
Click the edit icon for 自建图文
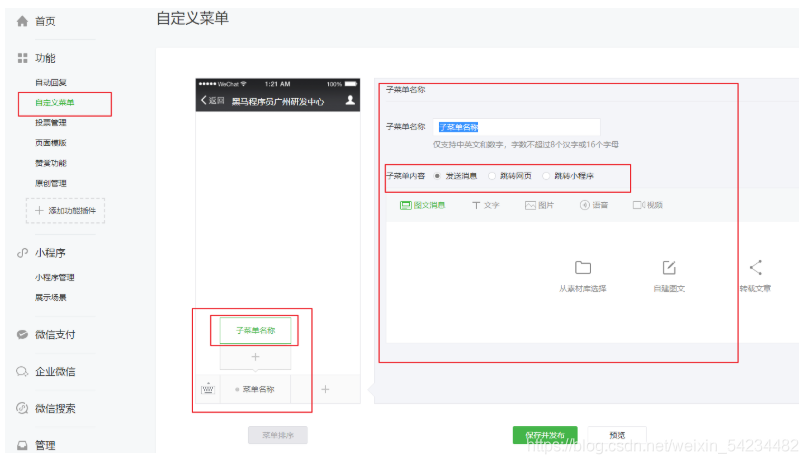669,268
